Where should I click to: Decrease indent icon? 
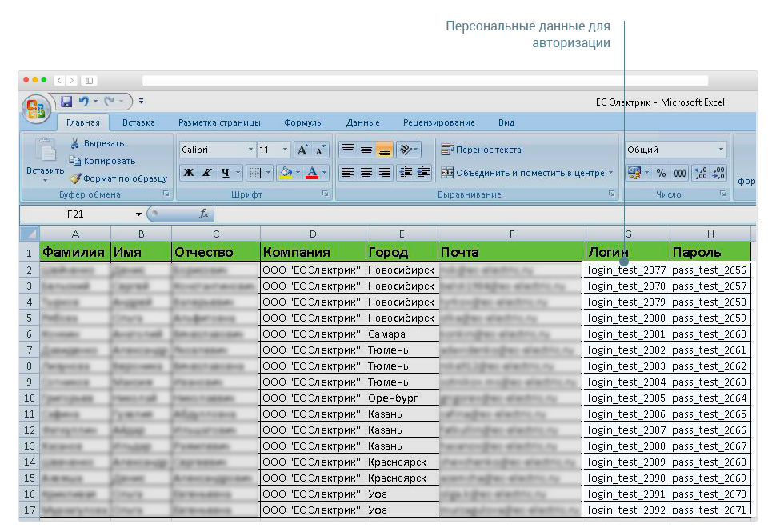pos(406,172)
